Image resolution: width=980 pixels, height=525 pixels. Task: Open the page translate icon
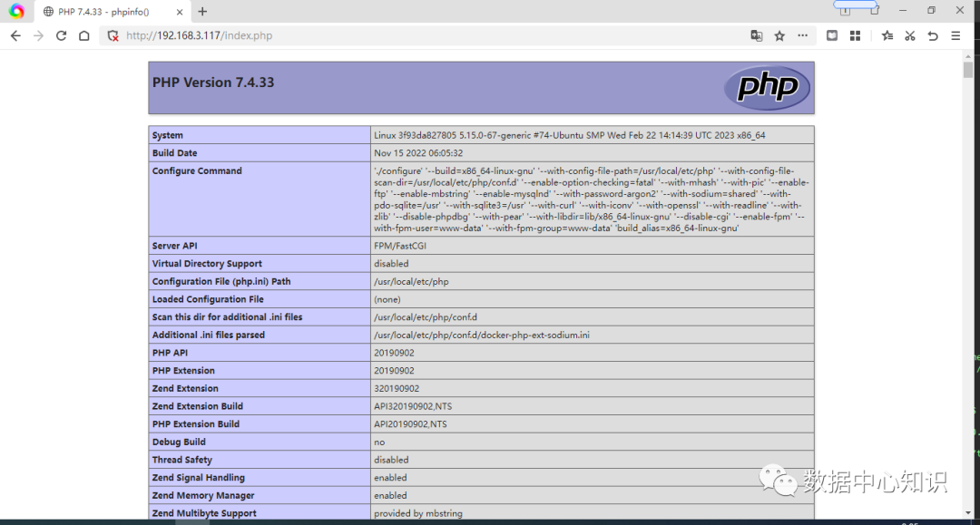756,35
